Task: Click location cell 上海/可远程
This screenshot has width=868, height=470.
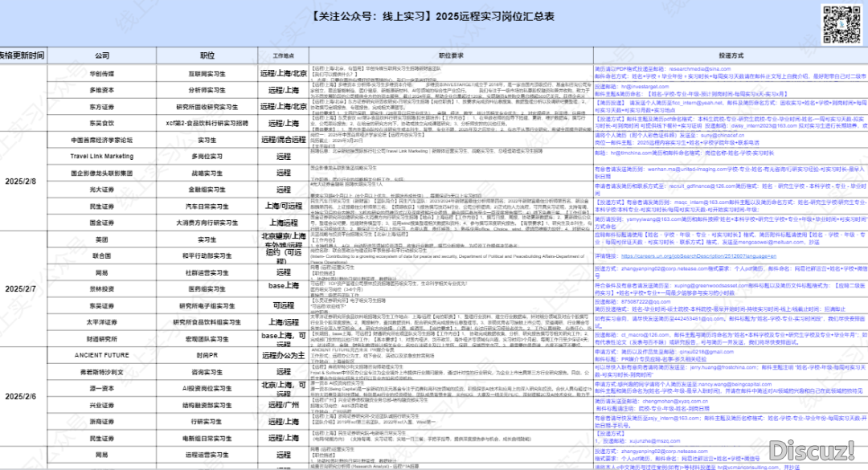Action: (284, 206)
